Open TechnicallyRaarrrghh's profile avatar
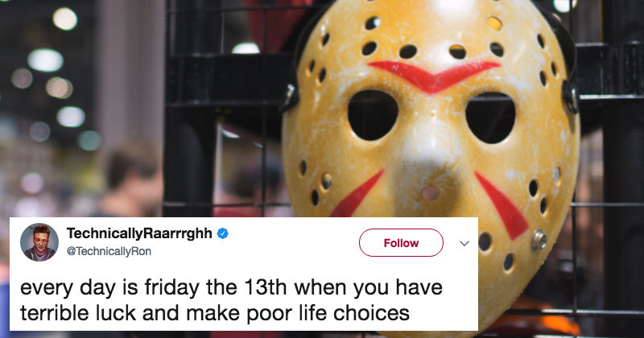 click(x=39, y=242)
